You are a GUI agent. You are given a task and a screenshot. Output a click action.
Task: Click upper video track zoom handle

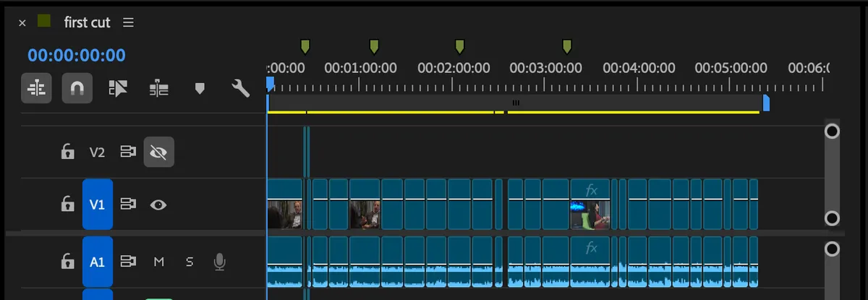pos(832,132)
